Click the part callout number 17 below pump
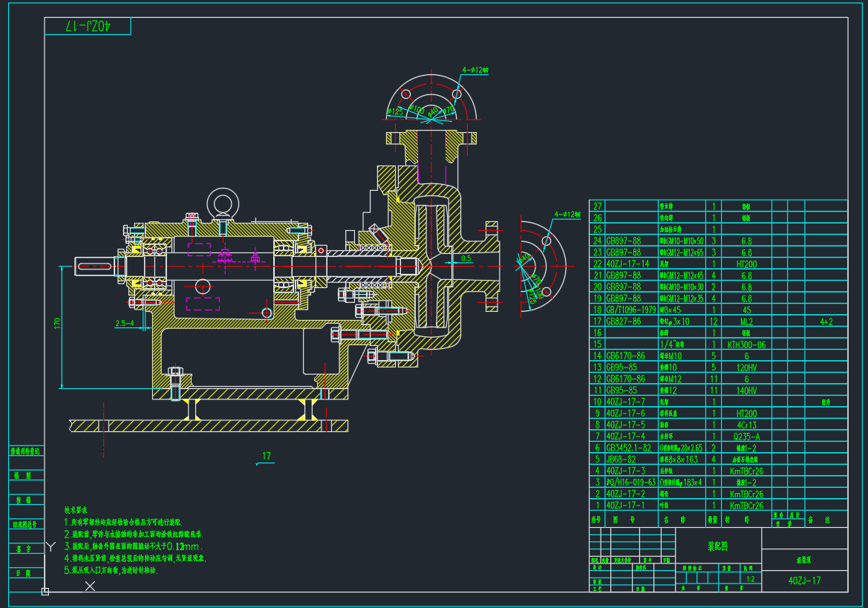This screenshot has height=608, width=868. click(267, 456)
